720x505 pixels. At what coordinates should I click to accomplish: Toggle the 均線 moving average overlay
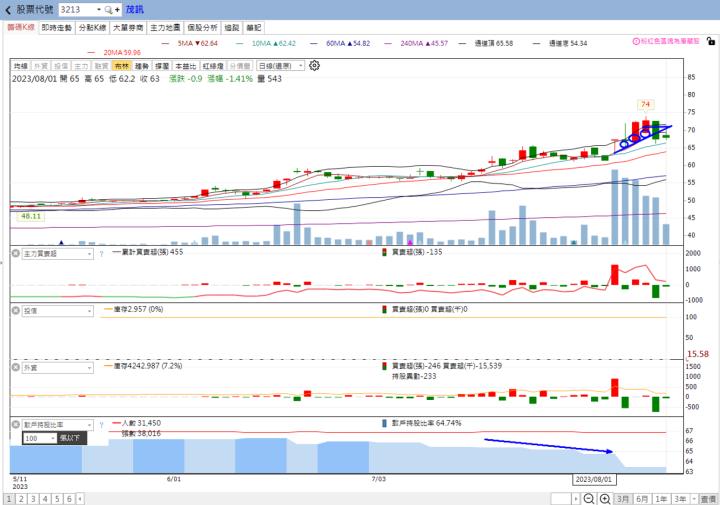click(x=20, y=65)
